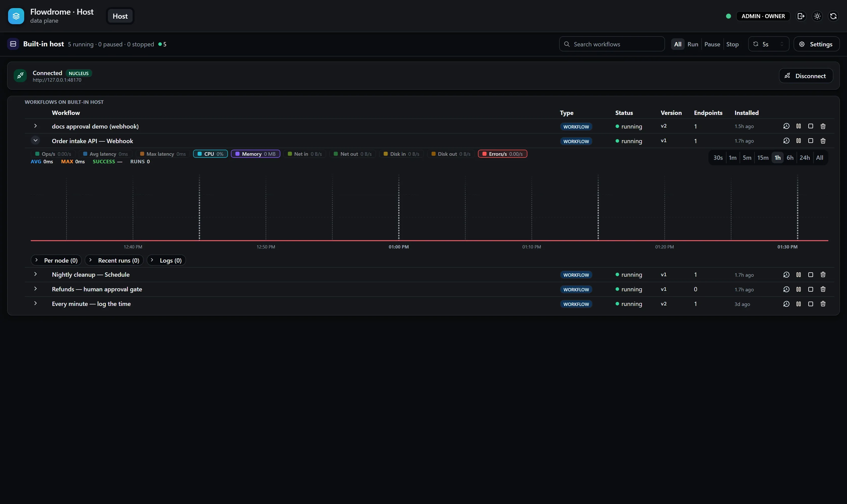Screen dimensions: 847x504
Task: Click the connected plug icon
Action: [20, 76]
